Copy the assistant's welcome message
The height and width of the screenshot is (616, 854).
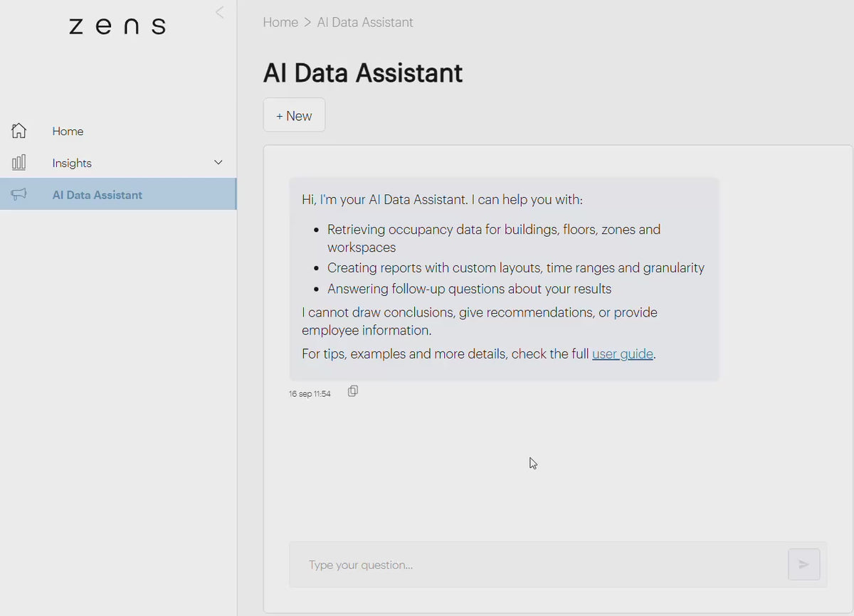pyautogui.click(x=353, y=391)
